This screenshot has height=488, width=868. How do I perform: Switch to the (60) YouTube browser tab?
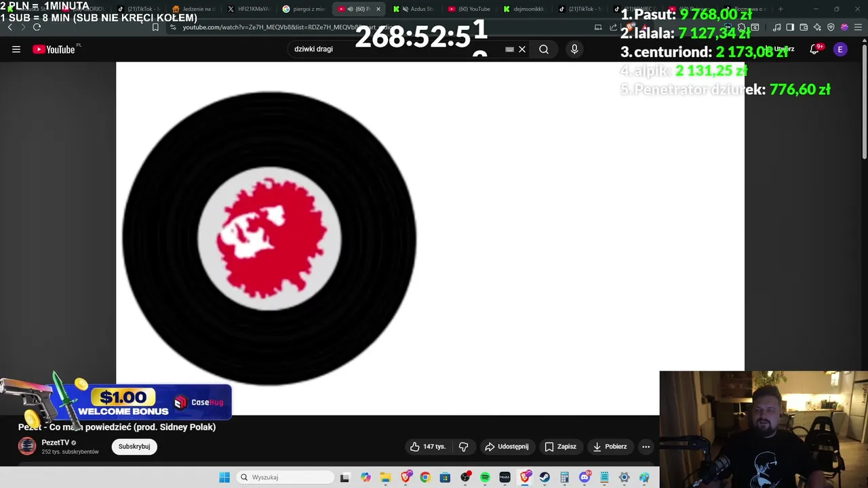(x=469, y=9)
